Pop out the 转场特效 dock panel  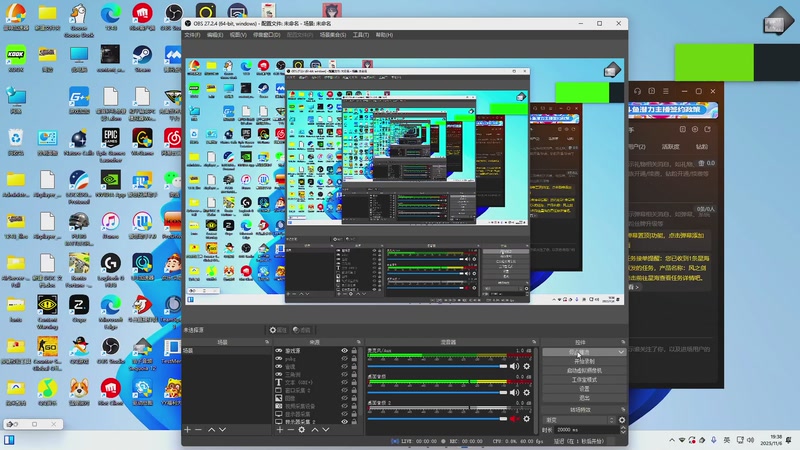pos(623,410)
